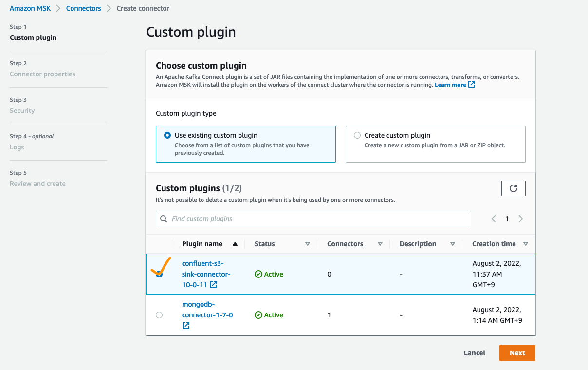Open Creation time column sort arrow
The height and width of the screenshot is (370, 588).
[x=526, y=244]
